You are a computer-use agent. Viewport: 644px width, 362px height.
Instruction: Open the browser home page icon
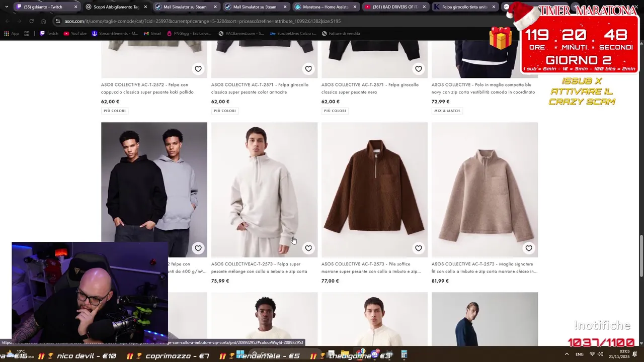coord(44,21)
